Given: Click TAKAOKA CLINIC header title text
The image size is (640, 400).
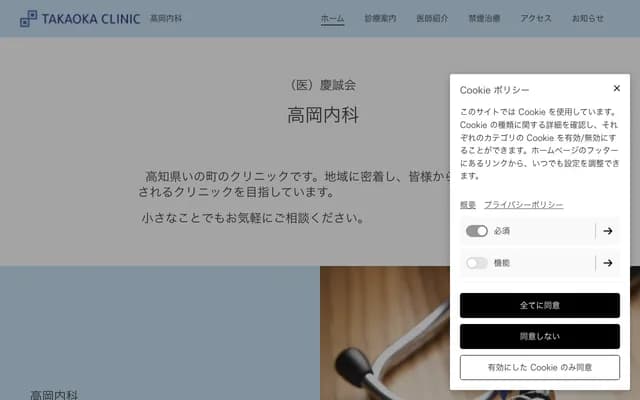Looking at the screenshot, I should 91,19.
